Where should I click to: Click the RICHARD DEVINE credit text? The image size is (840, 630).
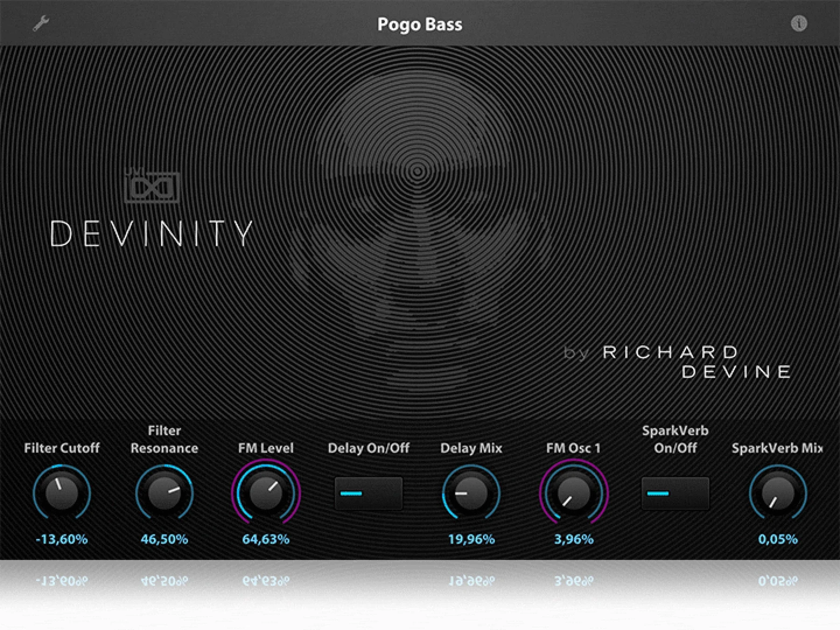[696, 362]
